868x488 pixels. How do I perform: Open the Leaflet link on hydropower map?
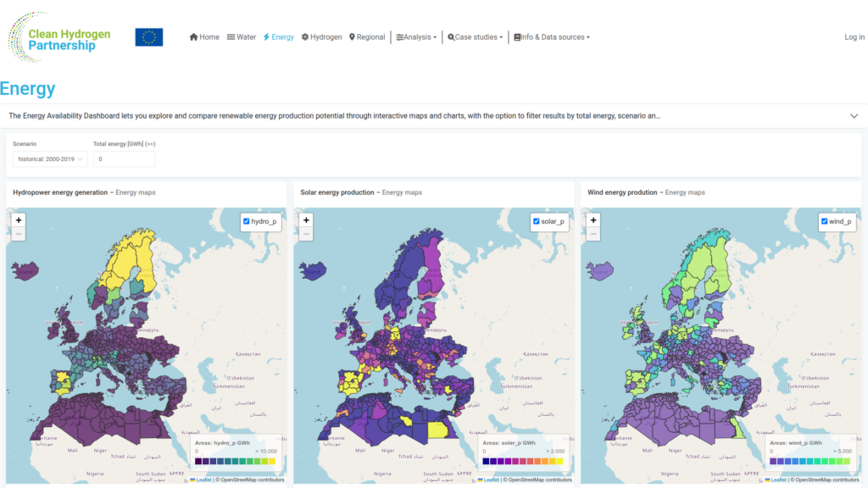point(203,480)
